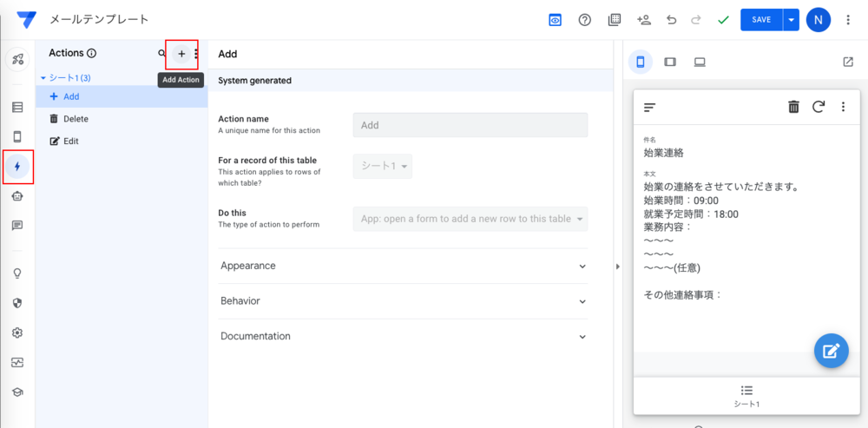Open the SAVE button dropdown arrow
Viewport: 868px width, 428px height.
790,19
